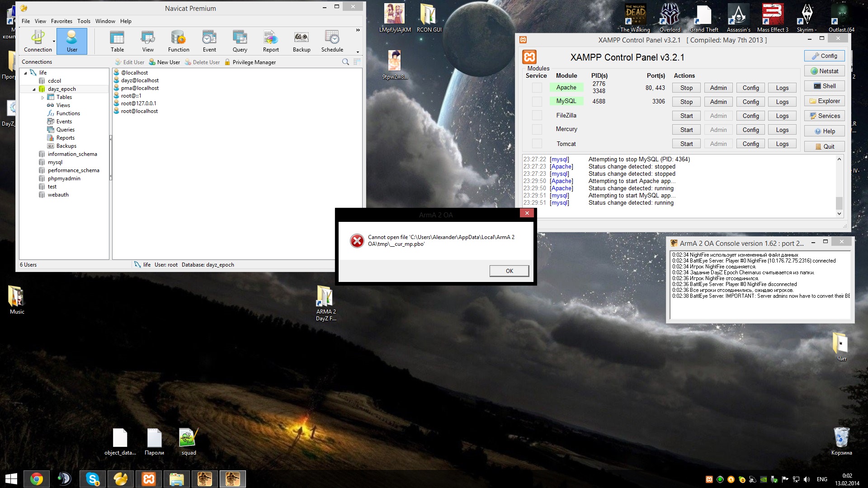Screen dimensions: 868x488
Task: Click the search magnifier in Navicat
Action: [345, 62]
